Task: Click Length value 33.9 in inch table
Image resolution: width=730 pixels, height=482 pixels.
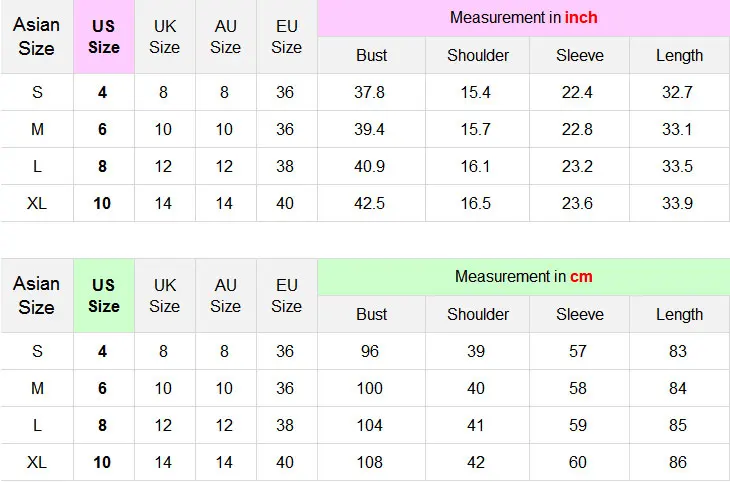Action: pos(677,203)
